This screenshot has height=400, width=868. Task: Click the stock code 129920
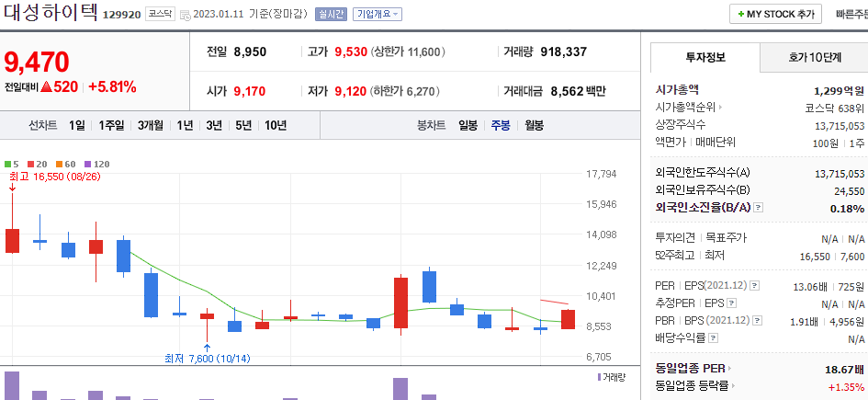coord(122,15)
